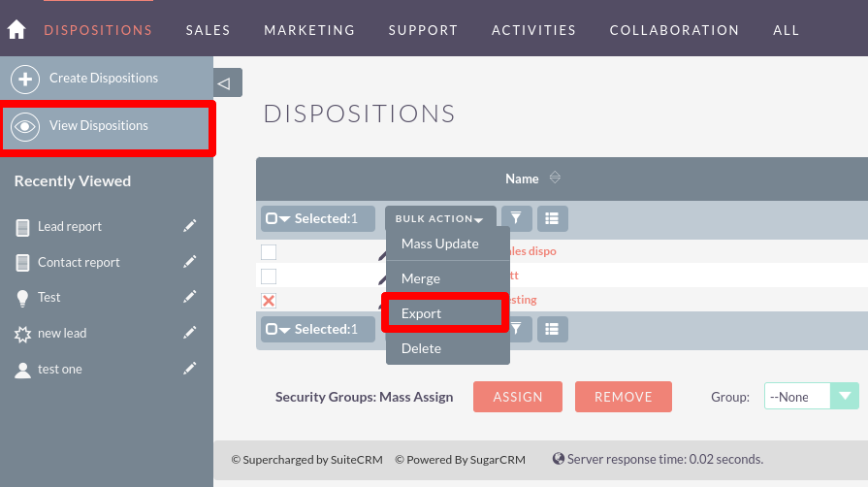Open the filter funnel in the bottom toolbar

(521, 329)
